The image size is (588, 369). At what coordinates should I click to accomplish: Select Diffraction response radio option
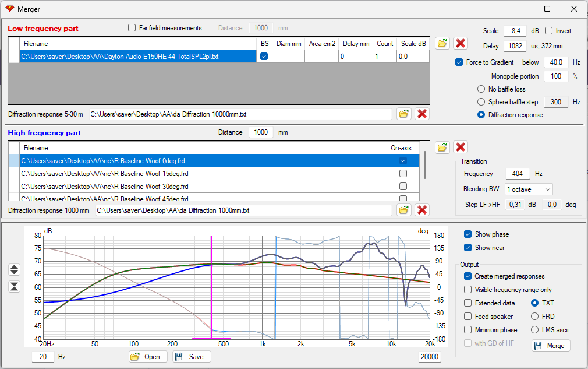481,115
